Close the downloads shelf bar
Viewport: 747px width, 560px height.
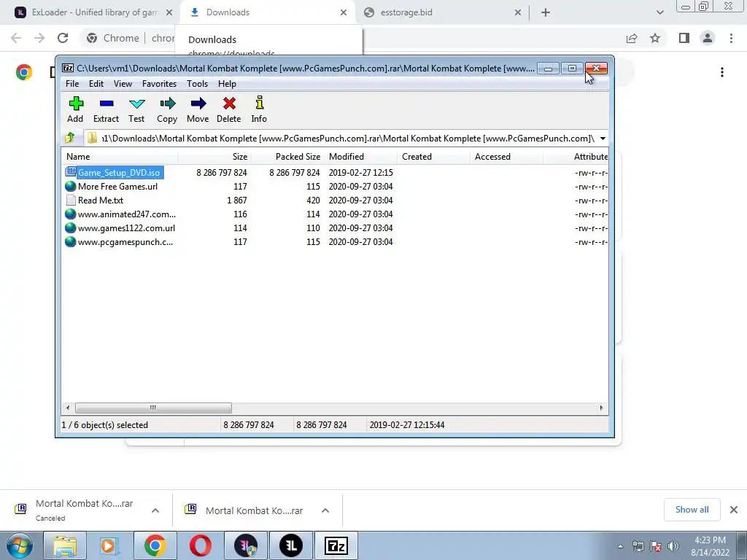tap(734, 510)
